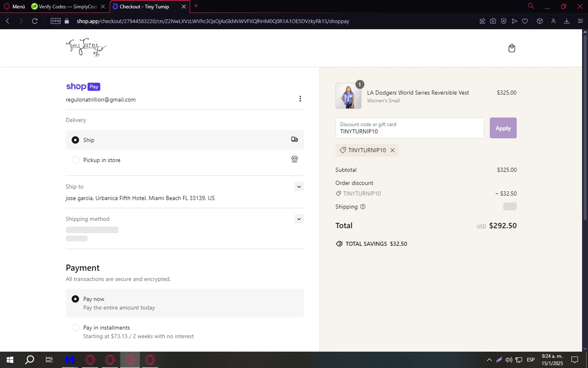Open the shopping bag cart icon
Viewport: 588px width, 368px height.
[x=512, y=48]
